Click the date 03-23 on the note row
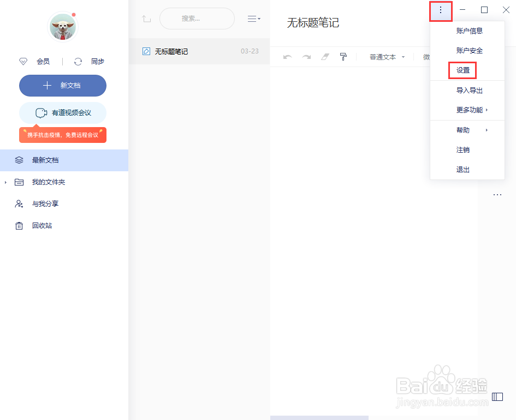Viewport: 516px width, 420px height. (x=250, y=51)
